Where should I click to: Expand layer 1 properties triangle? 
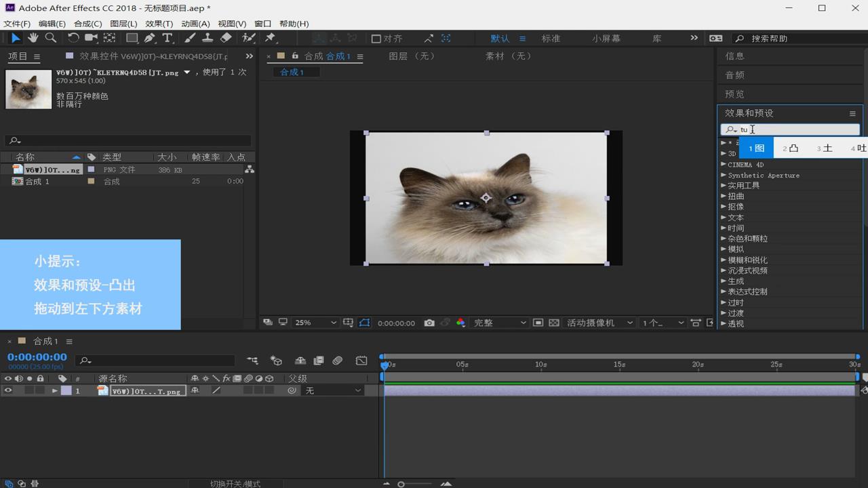[x=55, y=390]
